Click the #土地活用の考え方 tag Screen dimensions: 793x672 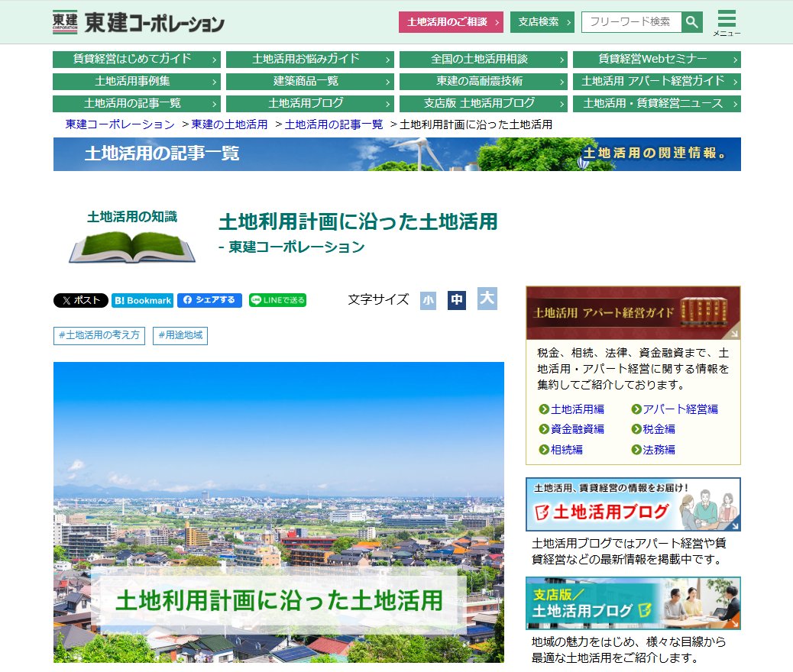pos(99,335)
